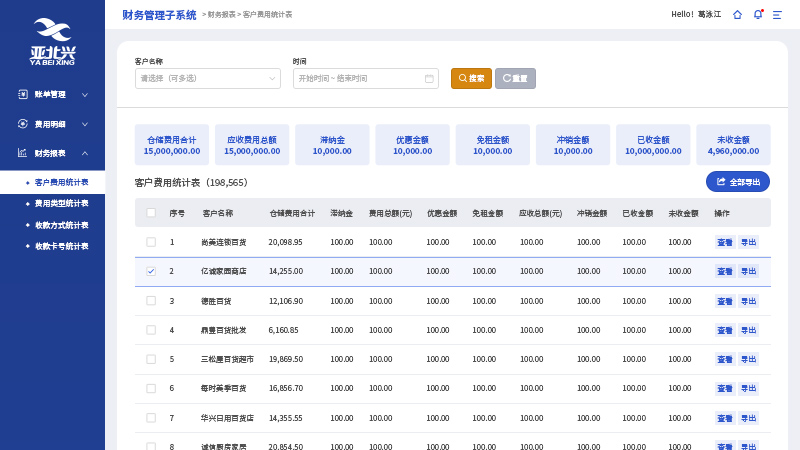Viewport: 800px width, 450px height.
Task: Click the 滞纳金 summary card
Action: (332, 145)
